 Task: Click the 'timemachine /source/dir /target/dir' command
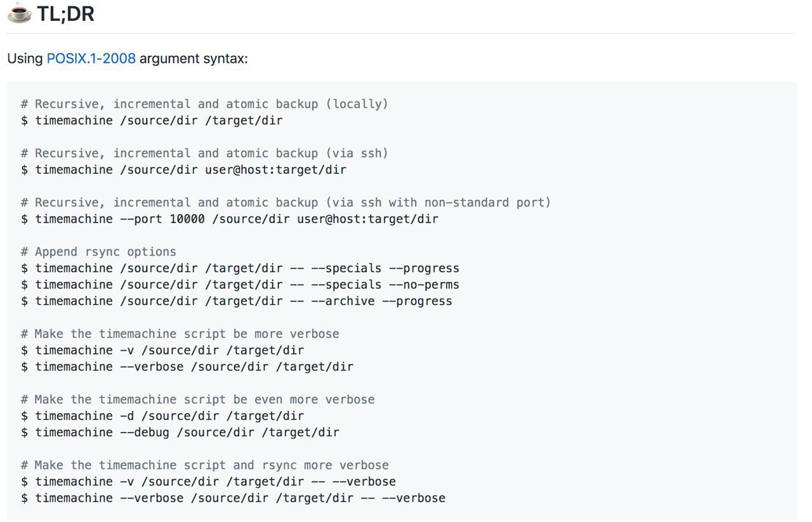pyautogui.click(x=152, y=121)
